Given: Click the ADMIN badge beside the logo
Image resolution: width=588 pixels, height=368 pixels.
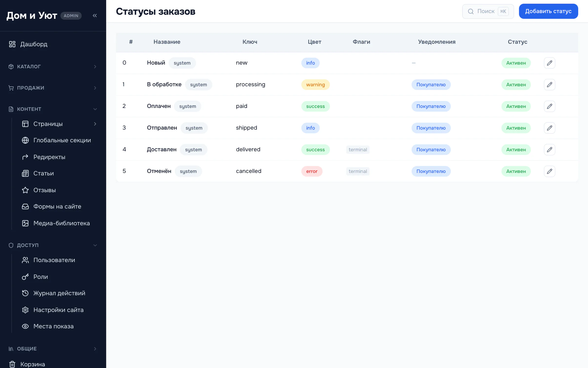Looking at the screenshot, I should coord(71,16).
